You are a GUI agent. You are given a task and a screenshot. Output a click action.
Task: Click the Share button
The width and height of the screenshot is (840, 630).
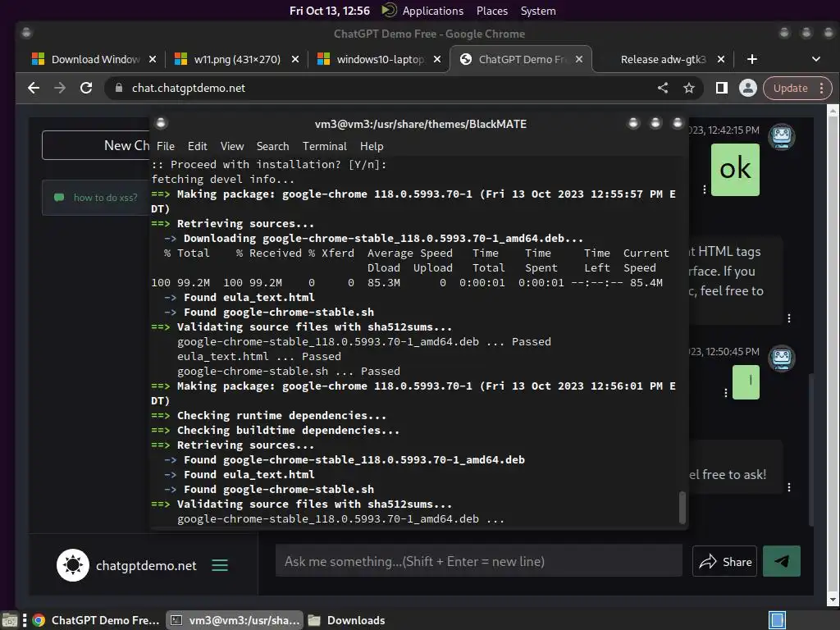[724, 561]
